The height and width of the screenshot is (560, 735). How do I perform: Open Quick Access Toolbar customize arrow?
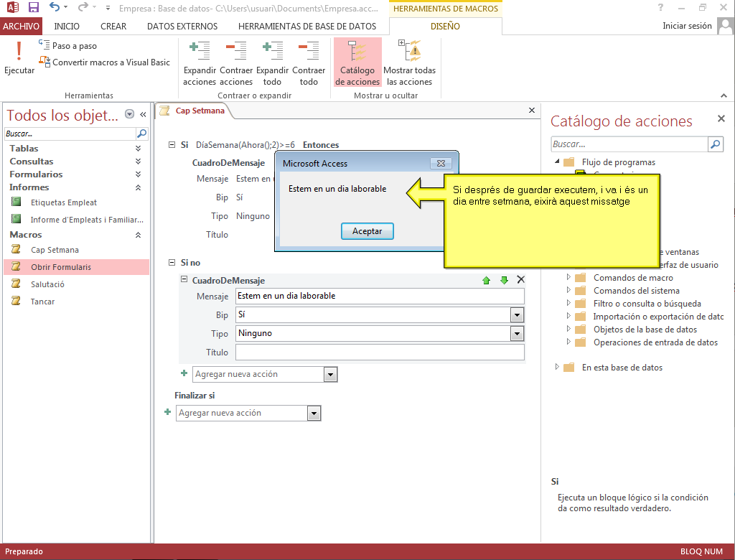[x=108, y=8]
